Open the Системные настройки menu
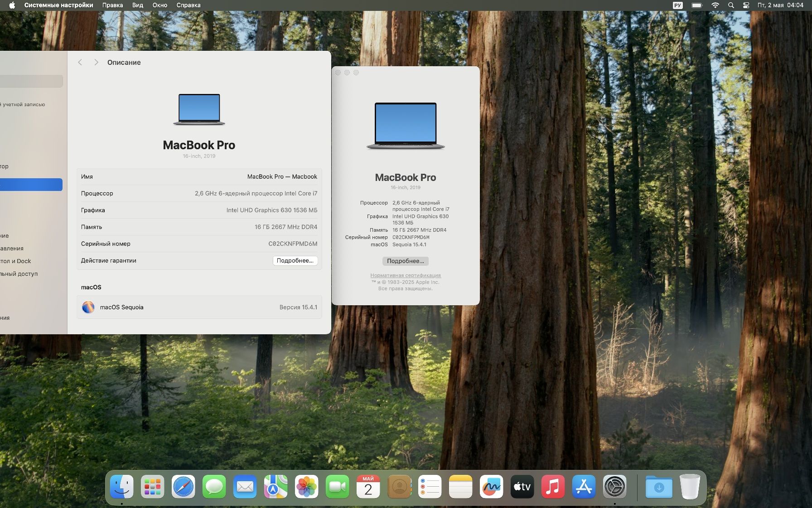 point(58,5)
